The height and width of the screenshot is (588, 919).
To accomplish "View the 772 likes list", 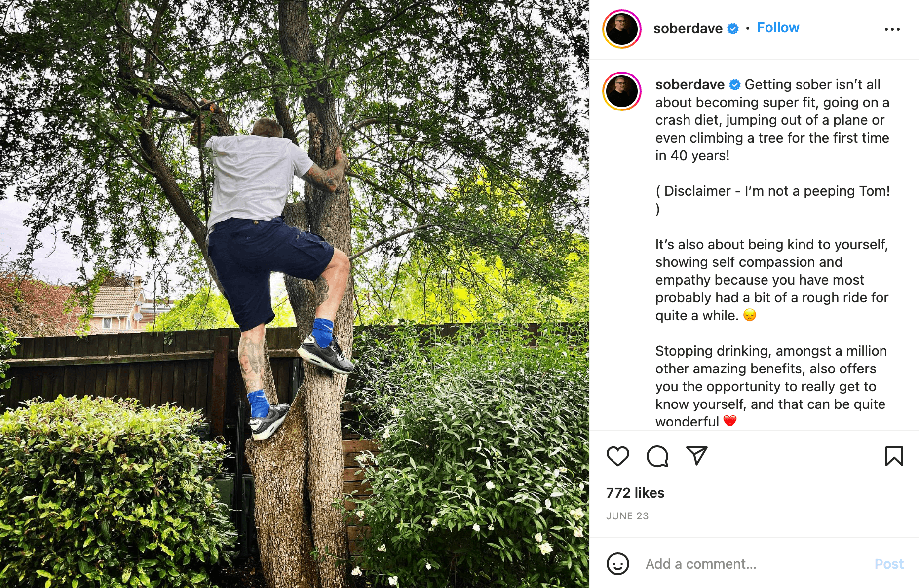I will [635, 493].
